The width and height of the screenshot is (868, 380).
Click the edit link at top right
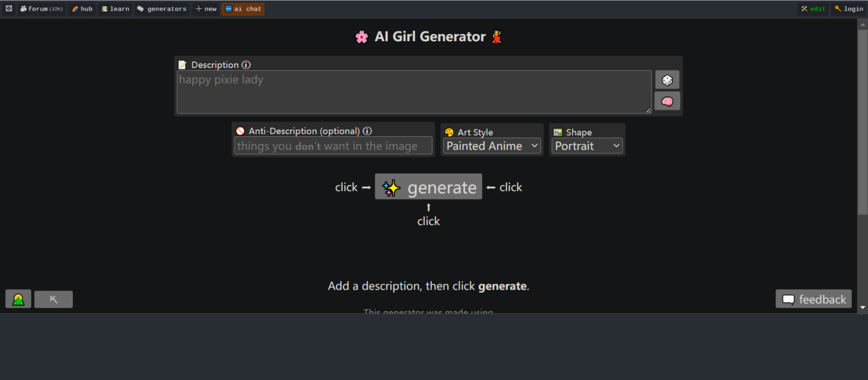tap(813, 9)
